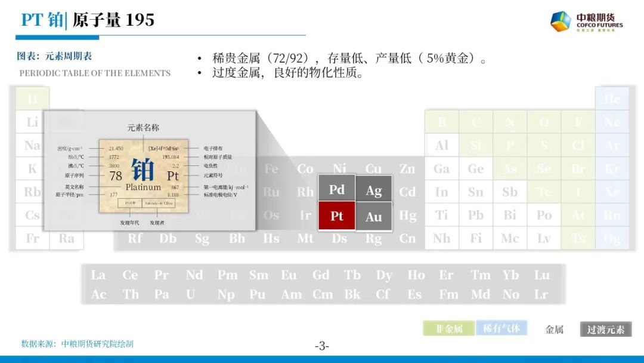Click the Pb element cell
This screenshot has width=644, height=363.
coord(476,215)
